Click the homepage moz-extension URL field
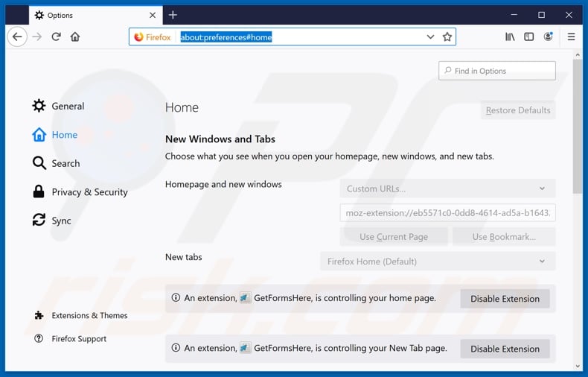The height and width of the screenshot is (377, 588). click(x=447, y=213)
